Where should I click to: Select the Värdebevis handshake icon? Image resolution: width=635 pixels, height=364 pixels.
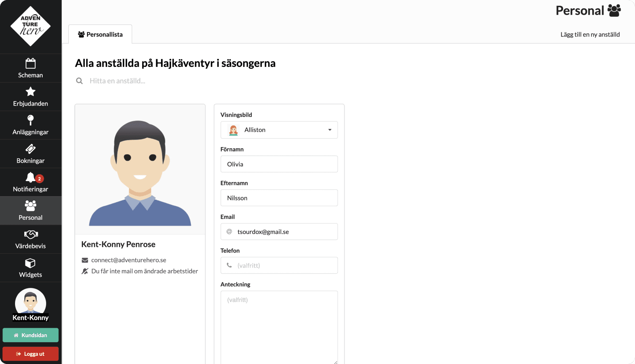point(30,234)
